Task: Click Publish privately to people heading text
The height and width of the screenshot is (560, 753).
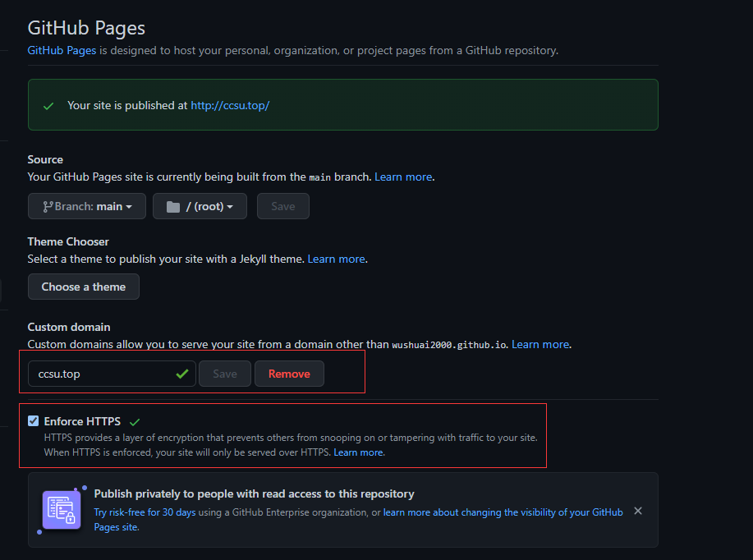Action: click(254, 493)
